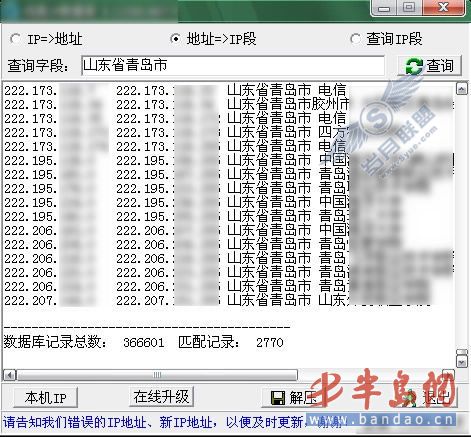Open the 在线升级 online upgrade button
Image resolution: width=471 pixels, height=437 pixels.
(x=161, y=397)
